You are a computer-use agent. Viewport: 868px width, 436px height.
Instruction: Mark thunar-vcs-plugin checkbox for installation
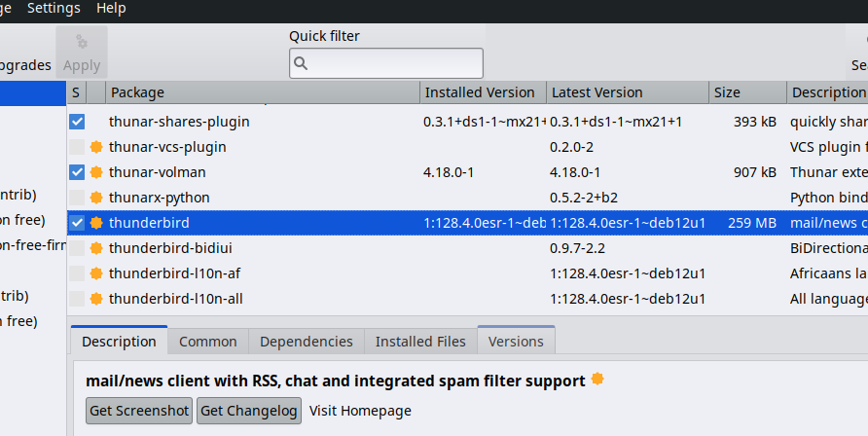(x=77, y=147)
